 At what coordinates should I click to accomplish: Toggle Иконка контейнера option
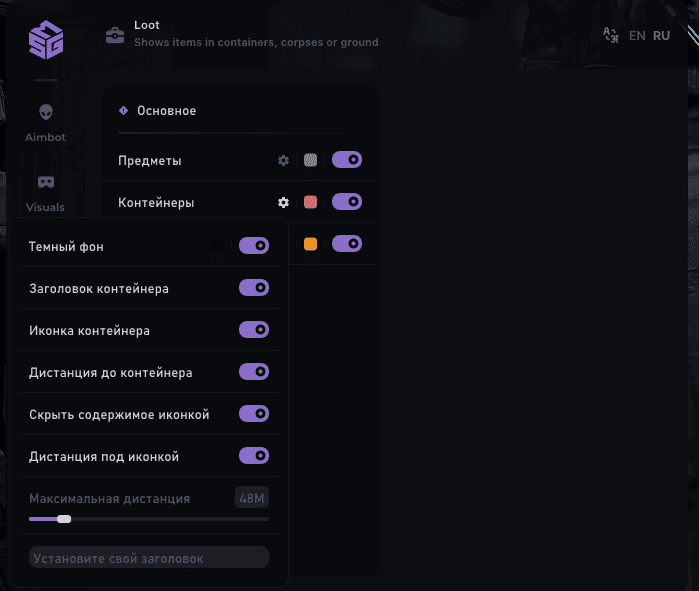[254, 330]
